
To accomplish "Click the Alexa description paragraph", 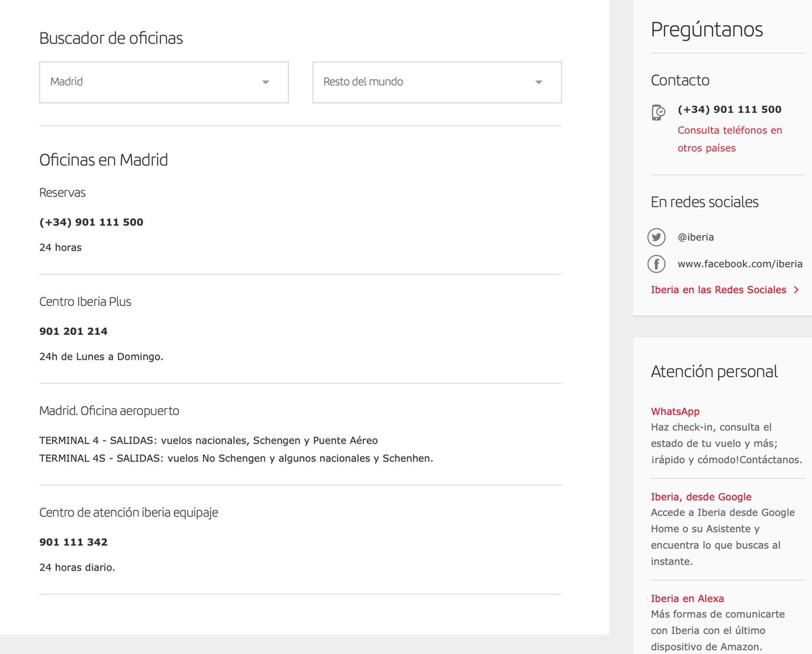I will (x=718, y=630).
